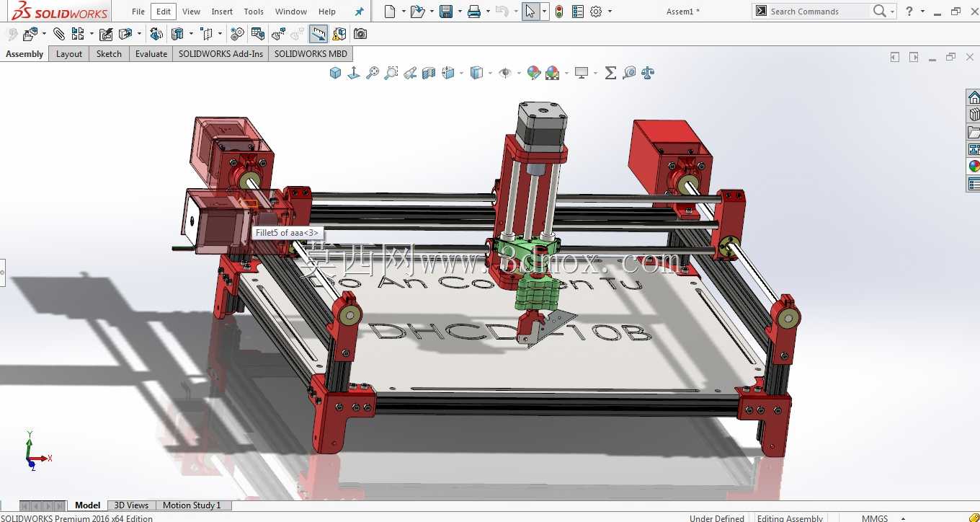Open File Properties list icon
The height and width of the screenshot is (522, 980).
click(577, 12)
